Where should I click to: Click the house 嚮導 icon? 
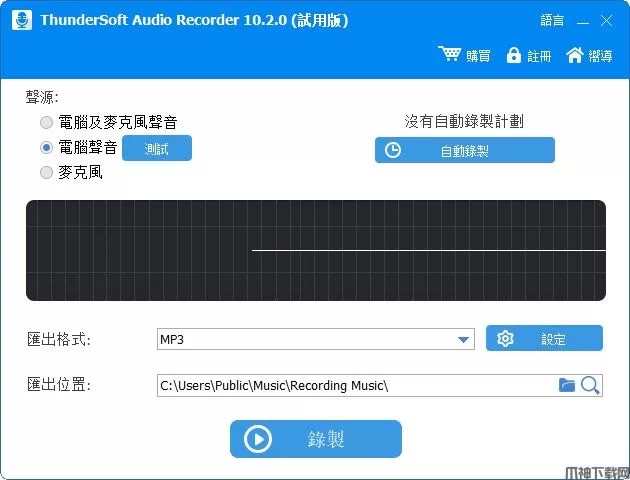click(575, 55)
